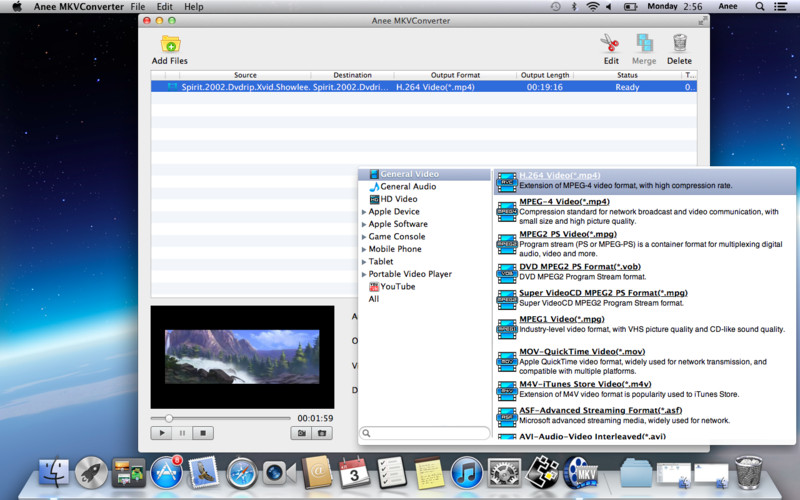
Task: Select the MOV-QuickTime Video icon
Action: coord(507,361)
